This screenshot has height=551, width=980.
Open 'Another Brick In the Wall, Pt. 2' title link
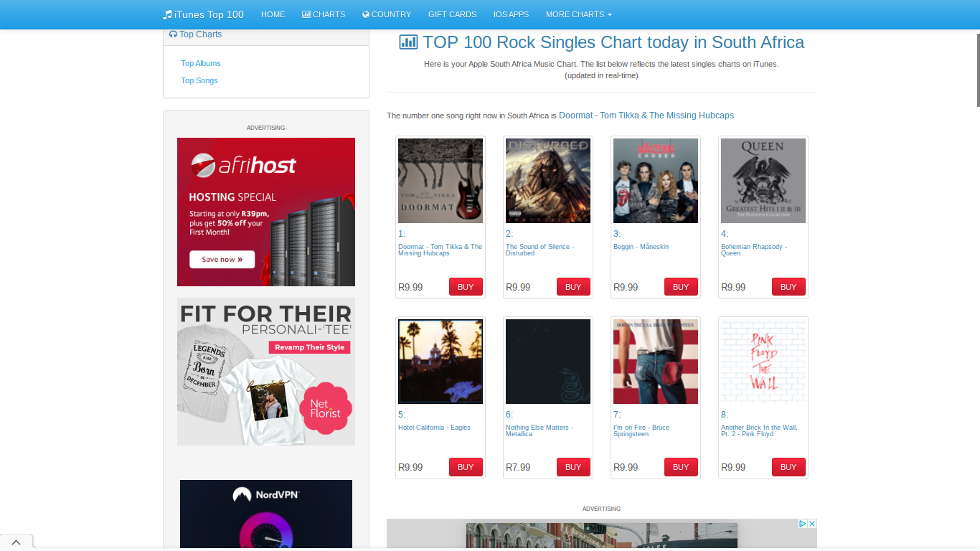759,430
